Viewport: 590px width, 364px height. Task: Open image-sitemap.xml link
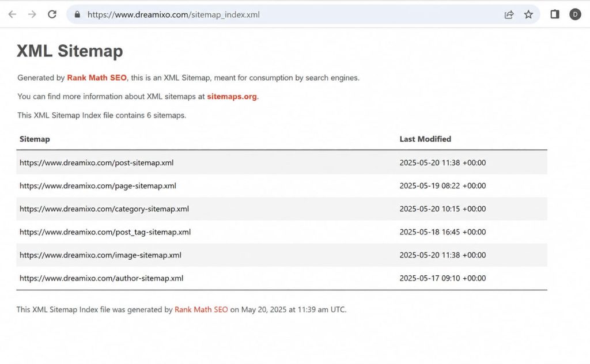pyautogui.click(x=100, y=255)
